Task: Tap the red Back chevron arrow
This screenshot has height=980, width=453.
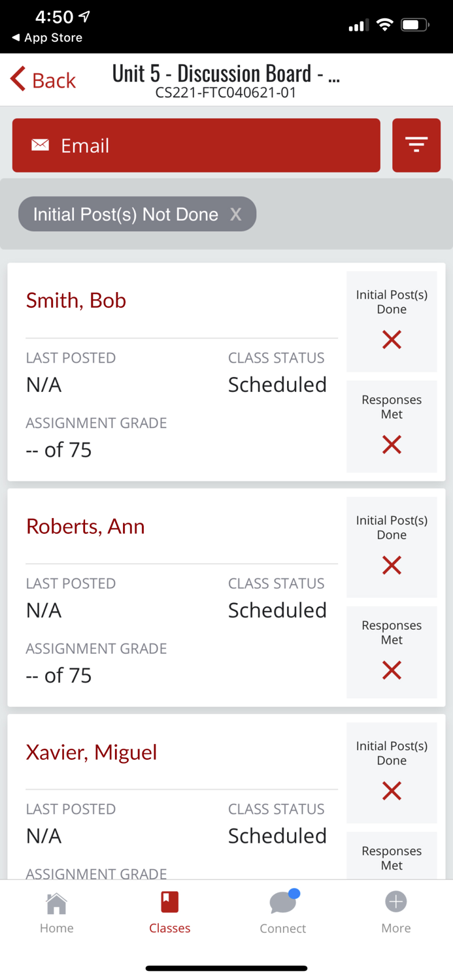Action: 18,79
